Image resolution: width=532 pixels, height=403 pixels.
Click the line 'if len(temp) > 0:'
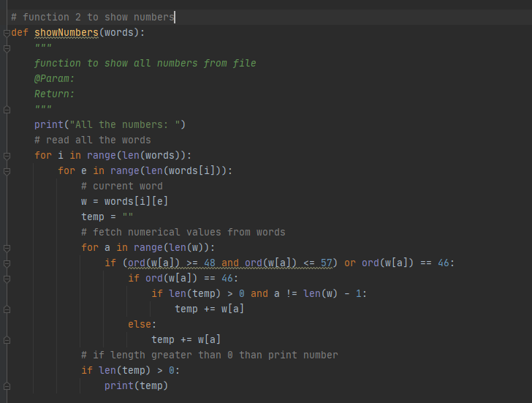tap(131, 370)
